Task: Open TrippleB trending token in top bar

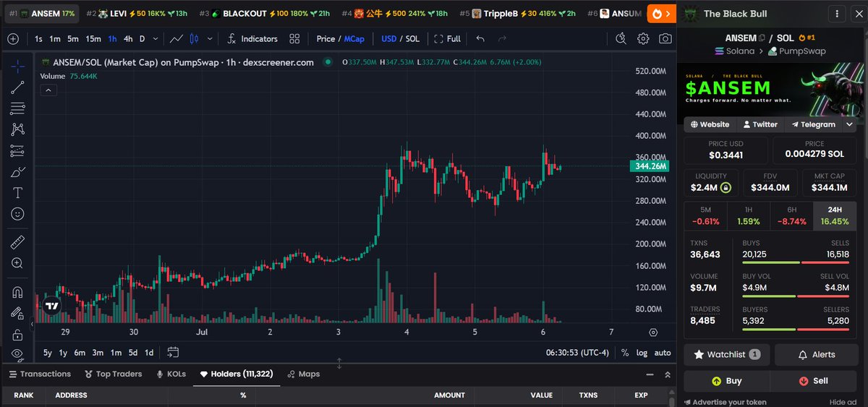Action: (x=518, y=14)
